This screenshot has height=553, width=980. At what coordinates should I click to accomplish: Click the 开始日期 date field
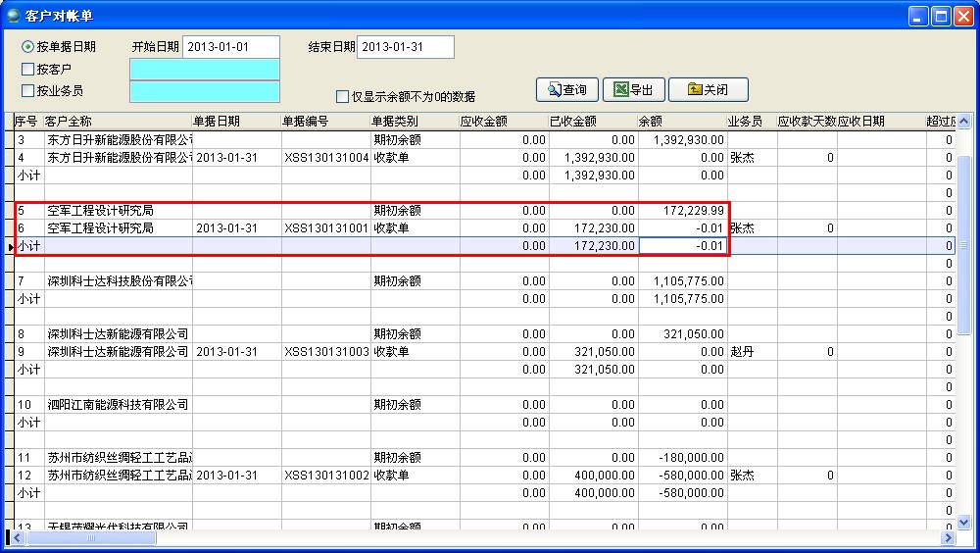pos(230,47)
